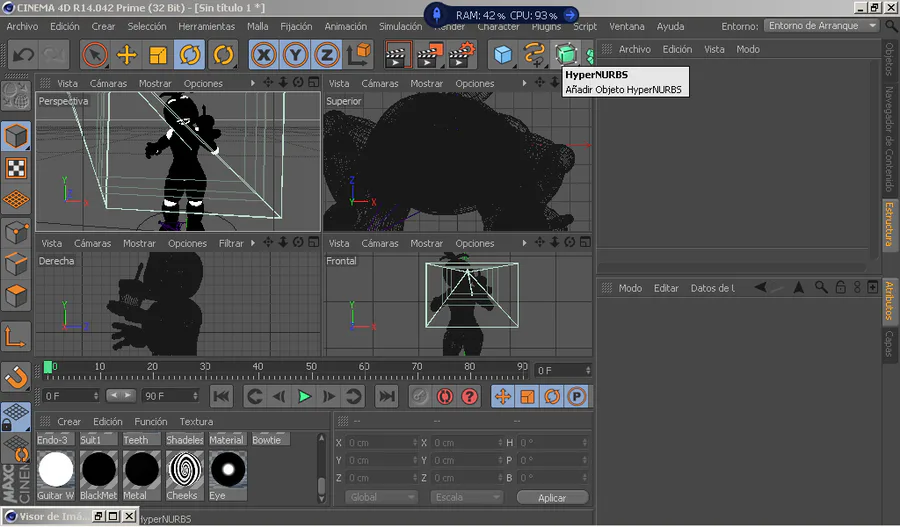Switch to the Estructura side tab

tap(888, 223)
